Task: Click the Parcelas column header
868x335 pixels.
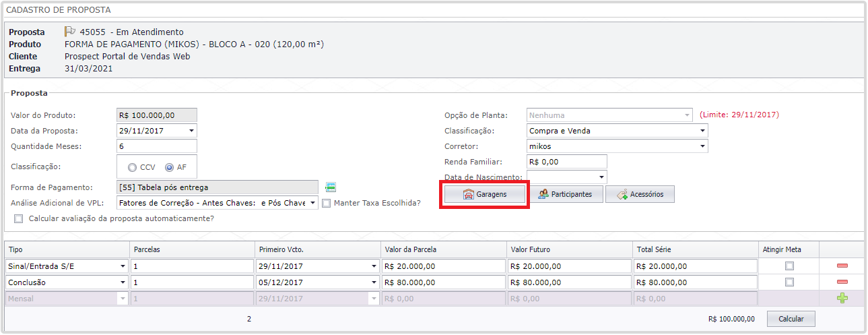Action: coord(192,249)
